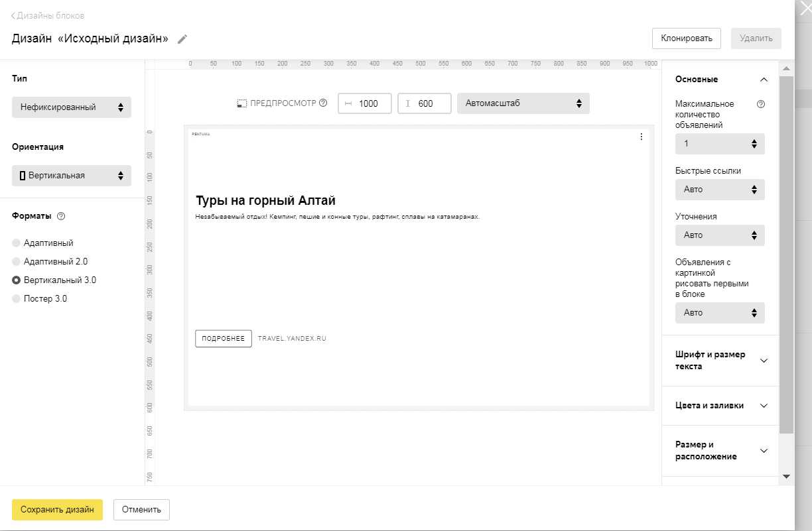
Task: Click the help icon beside Максимальное количество объявлений
Action: [x=761, y=104]
